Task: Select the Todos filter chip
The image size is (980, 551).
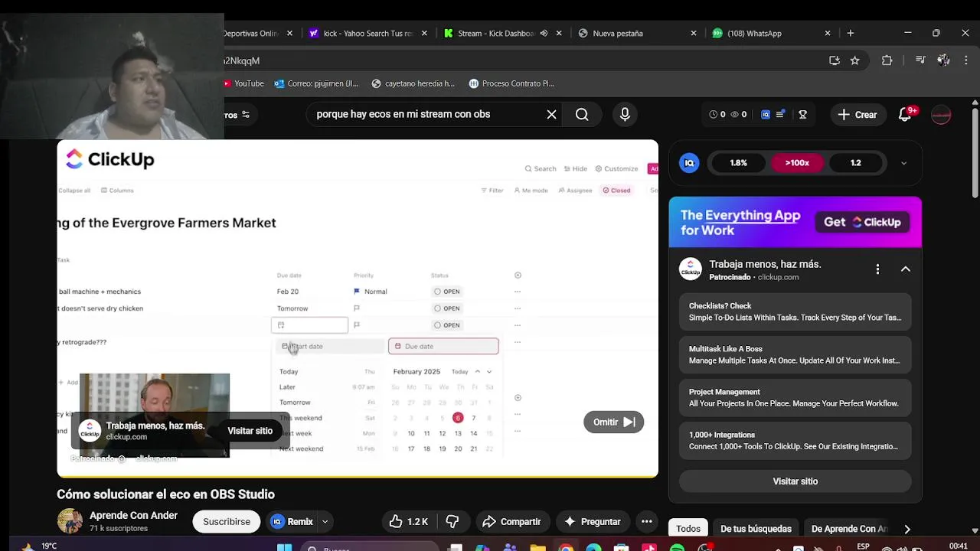Action: pos(688,529)
